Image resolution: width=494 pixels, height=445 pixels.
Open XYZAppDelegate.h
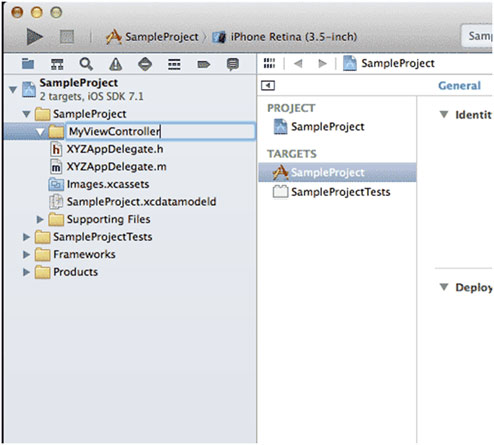tap(115, 149)
